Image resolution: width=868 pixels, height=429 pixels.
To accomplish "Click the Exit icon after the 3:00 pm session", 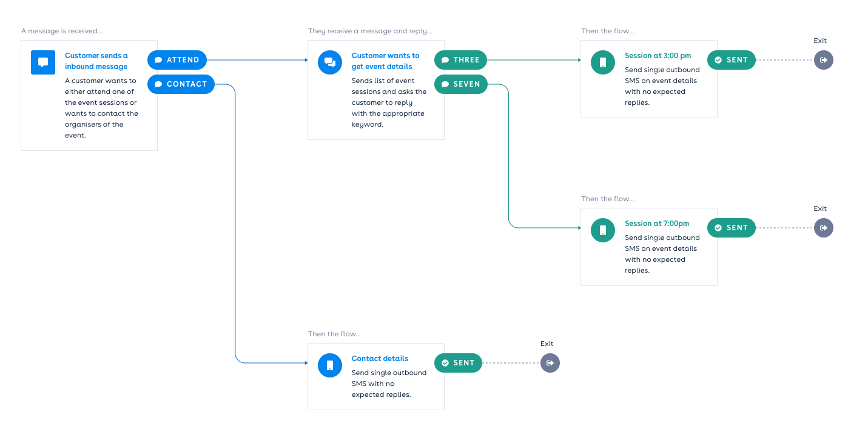I will (x=824, y=60).
